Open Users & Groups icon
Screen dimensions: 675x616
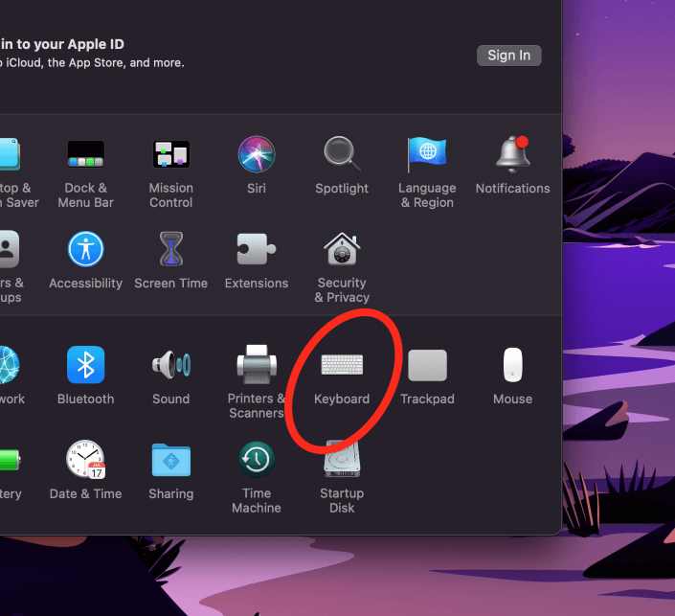[x=10, y=249]
